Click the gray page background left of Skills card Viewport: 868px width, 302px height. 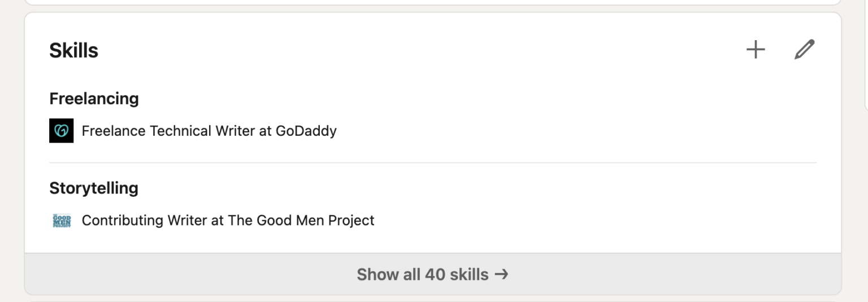tap(11, 153)
